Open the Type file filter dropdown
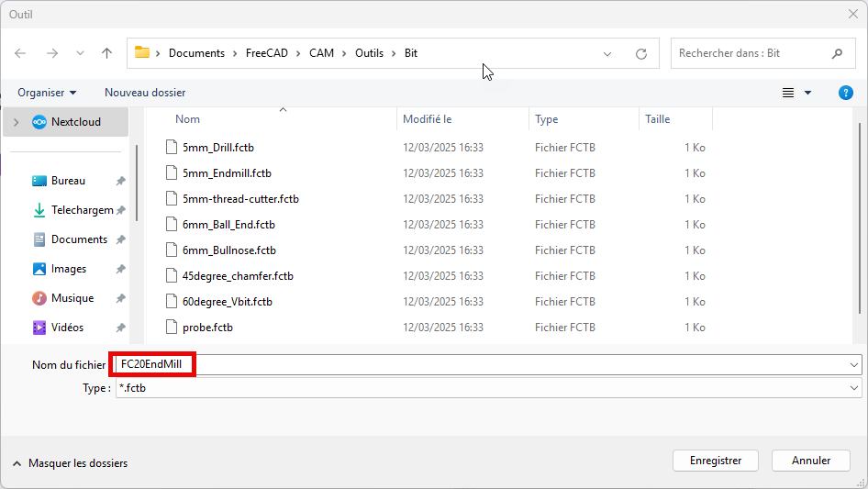This screenshot has width=868, height=489. tap(488, 388)
